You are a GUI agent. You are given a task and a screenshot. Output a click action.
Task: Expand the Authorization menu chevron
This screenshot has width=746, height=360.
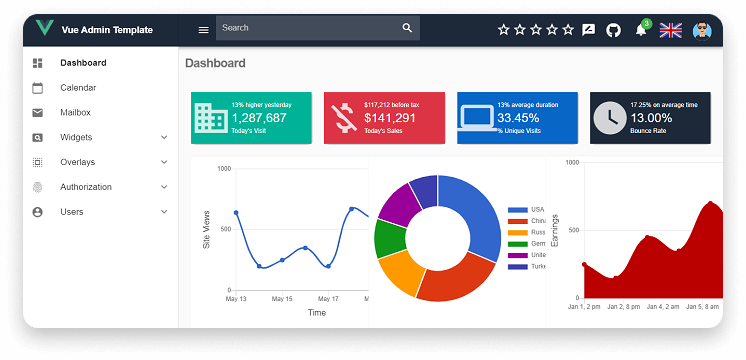pyautogui.click(x=164, y=187)
